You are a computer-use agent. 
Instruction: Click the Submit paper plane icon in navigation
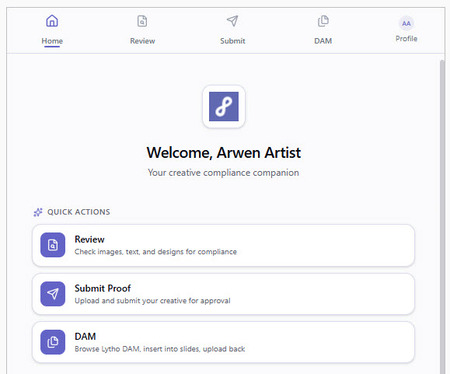click(232, 21)
